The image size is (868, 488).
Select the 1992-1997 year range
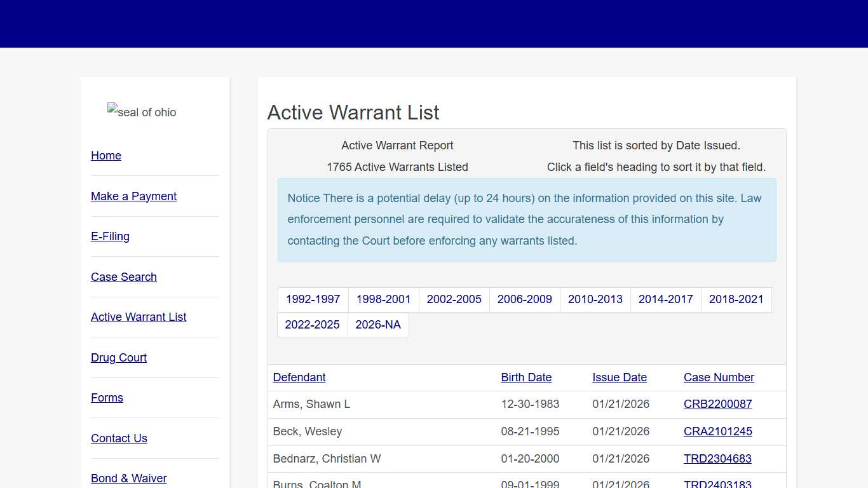[x=313, y=299]
